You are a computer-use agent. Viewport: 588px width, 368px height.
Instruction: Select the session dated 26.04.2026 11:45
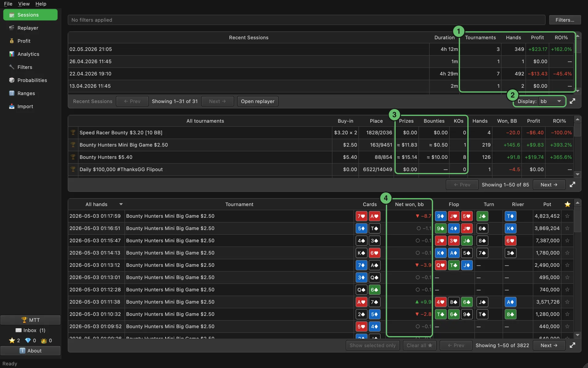point(321,61)
